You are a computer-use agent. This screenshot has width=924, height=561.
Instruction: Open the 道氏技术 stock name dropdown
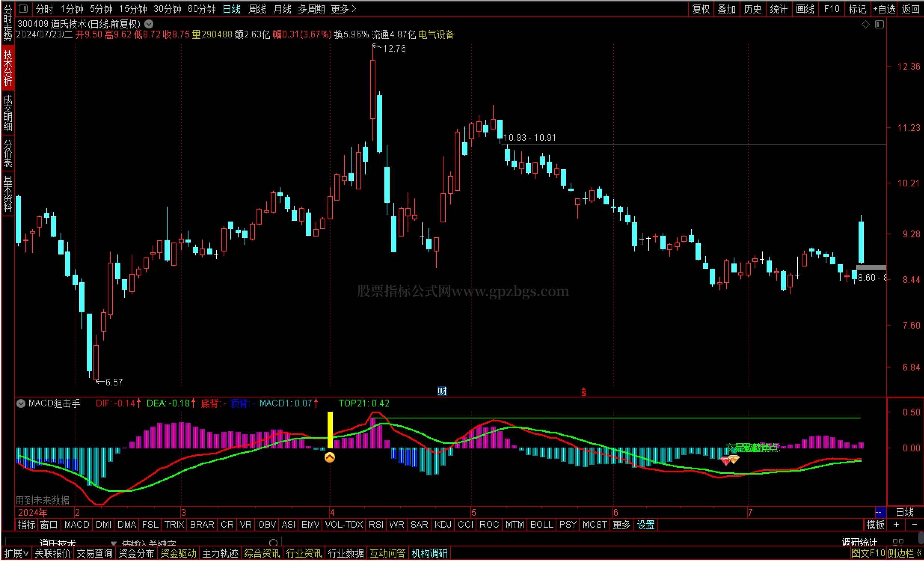tap(78, 543)
